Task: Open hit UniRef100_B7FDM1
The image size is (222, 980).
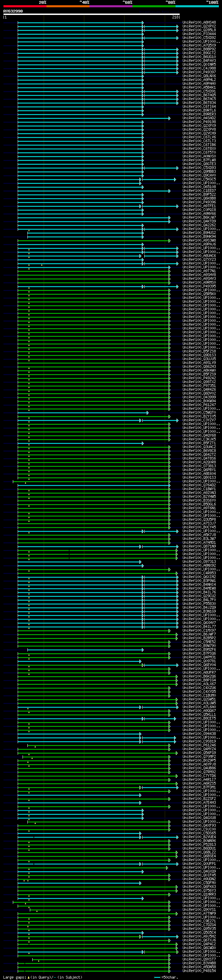Action: click(x=199, y=787)
